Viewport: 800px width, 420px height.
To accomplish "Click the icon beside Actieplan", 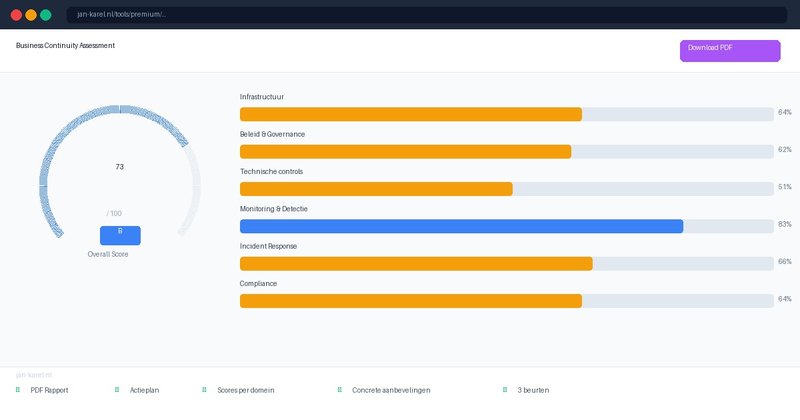I will point(117,390).
